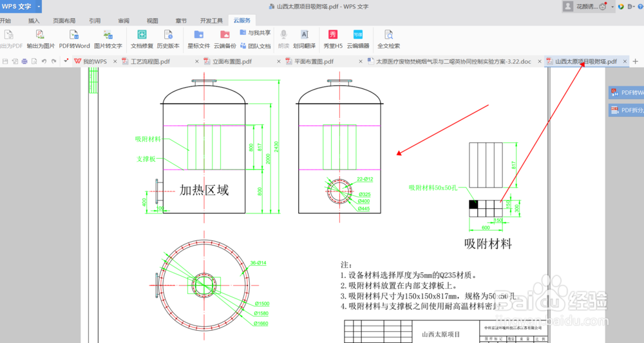644x343 pixels.
Task: Close the 工艺流程图.pdf tab
Action: [196, 61]
